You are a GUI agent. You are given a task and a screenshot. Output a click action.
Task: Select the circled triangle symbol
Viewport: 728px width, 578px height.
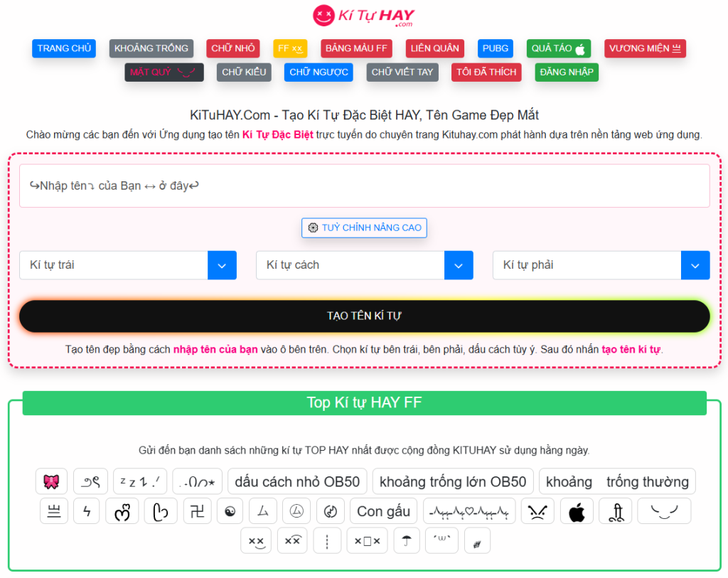coord(296,511)
